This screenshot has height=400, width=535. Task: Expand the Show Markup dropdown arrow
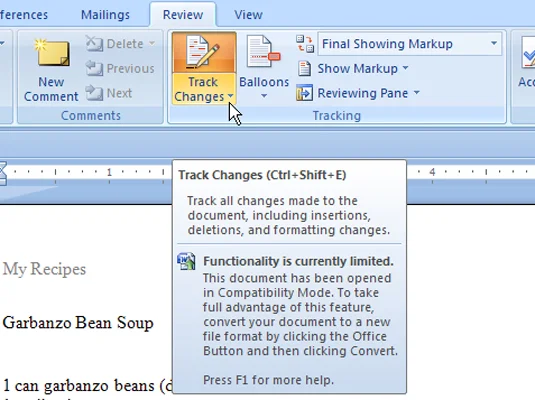point(405,68)
